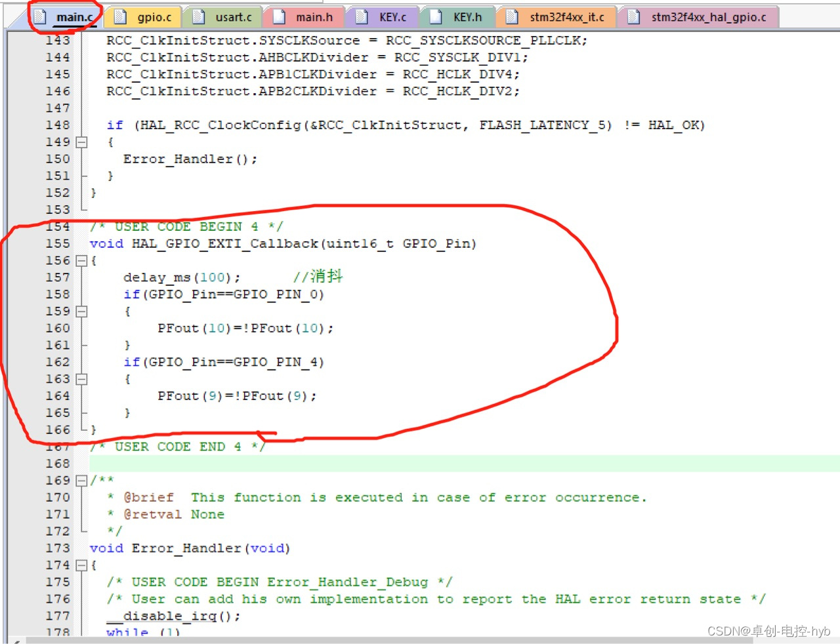Click the PFout(10)=!PFout(10) statement

[245, 329]
